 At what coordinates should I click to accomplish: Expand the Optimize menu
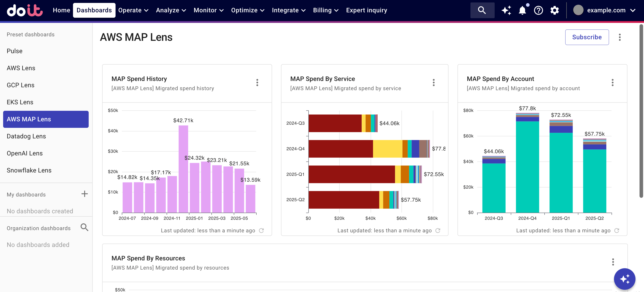click(x=247, y=10)
